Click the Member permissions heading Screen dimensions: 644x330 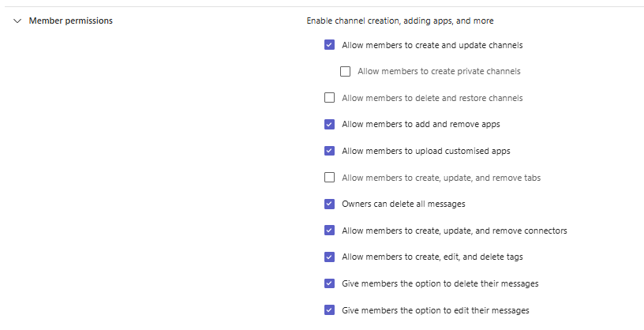coord(70,21)
